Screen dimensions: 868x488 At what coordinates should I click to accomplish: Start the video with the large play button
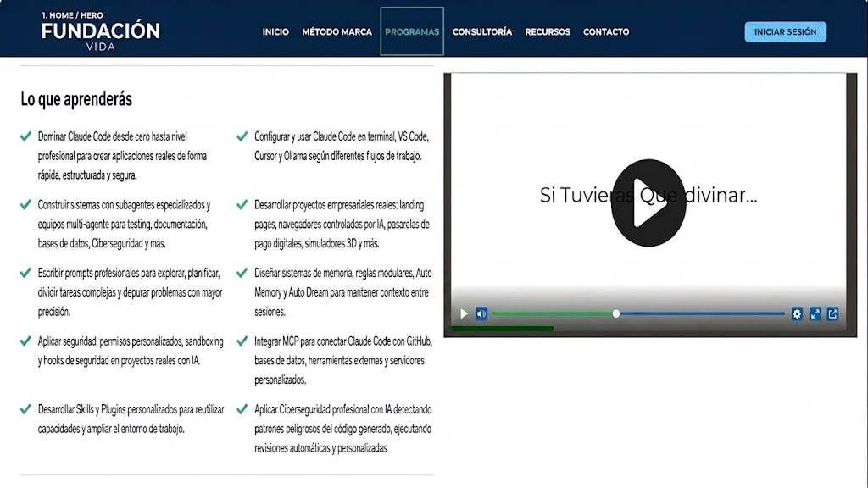[x=648, y=202]
